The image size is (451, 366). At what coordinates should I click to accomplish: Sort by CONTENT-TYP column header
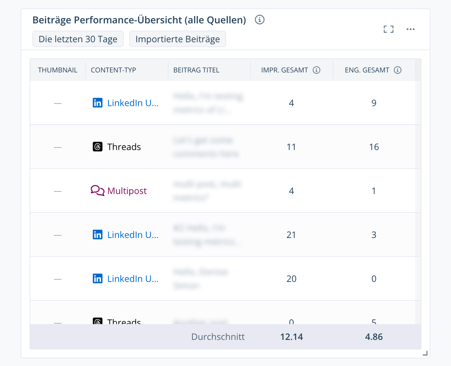tap(113, 70)
